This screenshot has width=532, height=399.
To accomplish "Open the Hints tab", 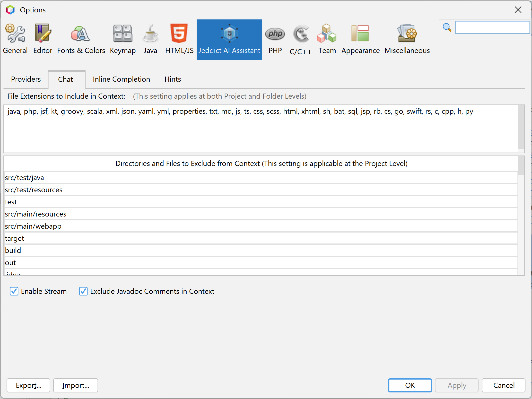I will coord(173,79).
